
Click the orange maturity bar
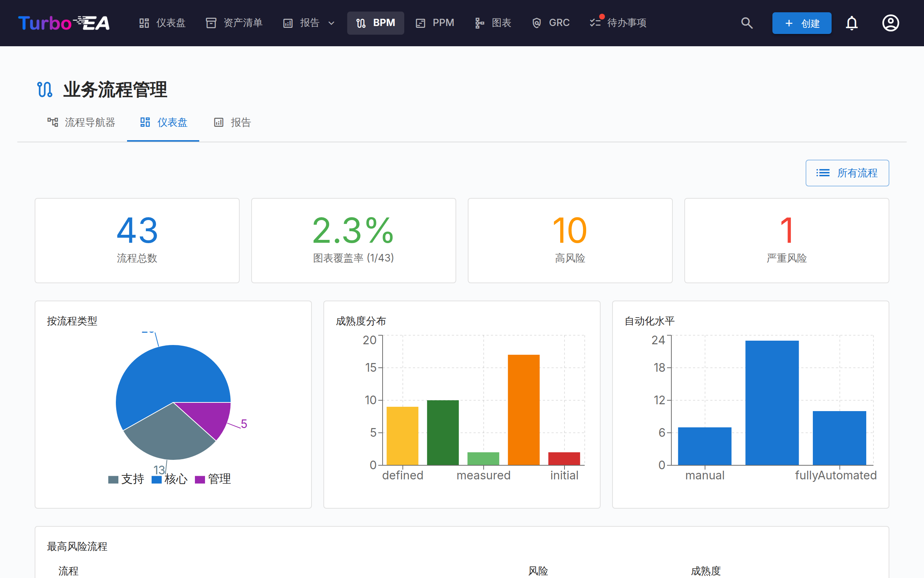pyautogui.click(x=524, y=410)
